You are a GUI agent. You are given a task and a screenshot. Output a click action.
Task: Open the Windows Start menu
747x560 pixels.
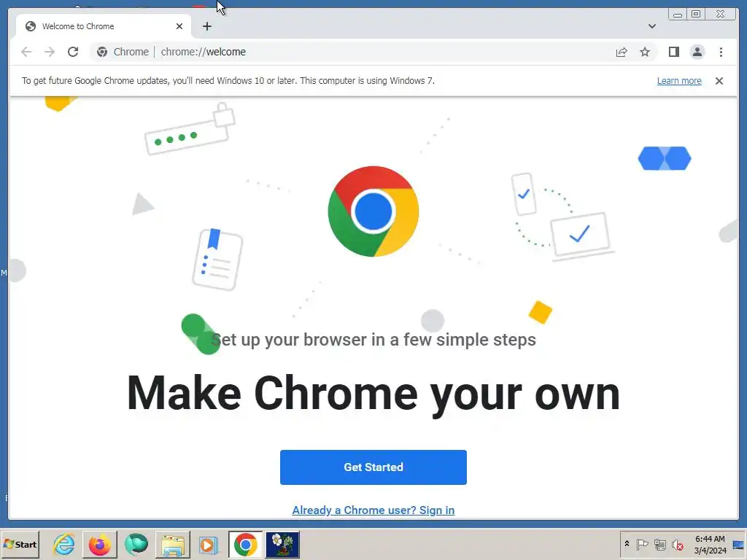20,544
